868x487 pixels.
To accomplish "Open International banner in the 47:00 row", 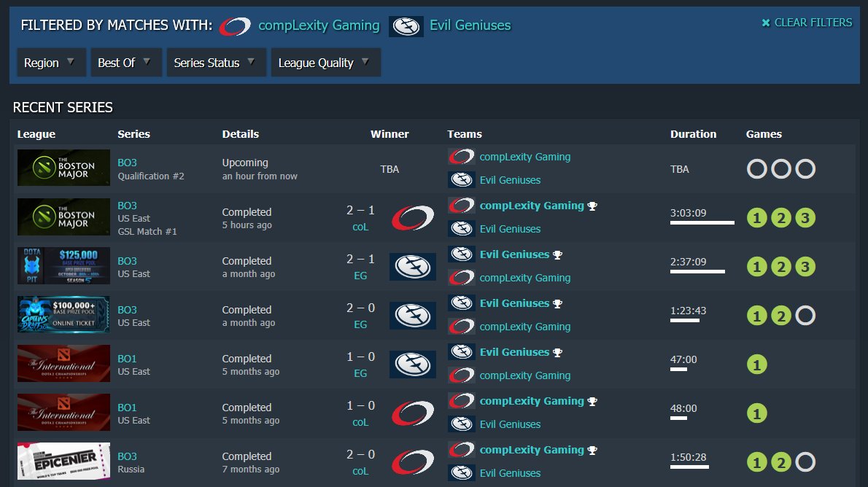I will pyautogui.click(x=63, y=364).
